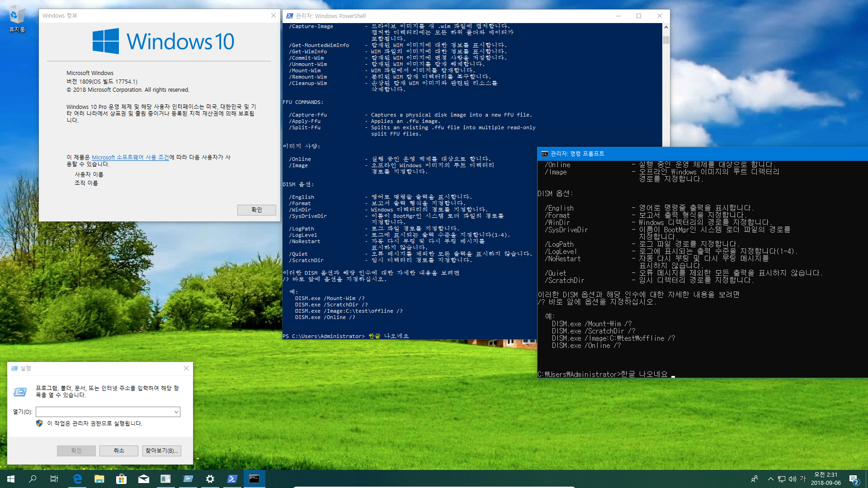
Task: Close the 실행 Run dialog
Action: (x=186, y=368)
